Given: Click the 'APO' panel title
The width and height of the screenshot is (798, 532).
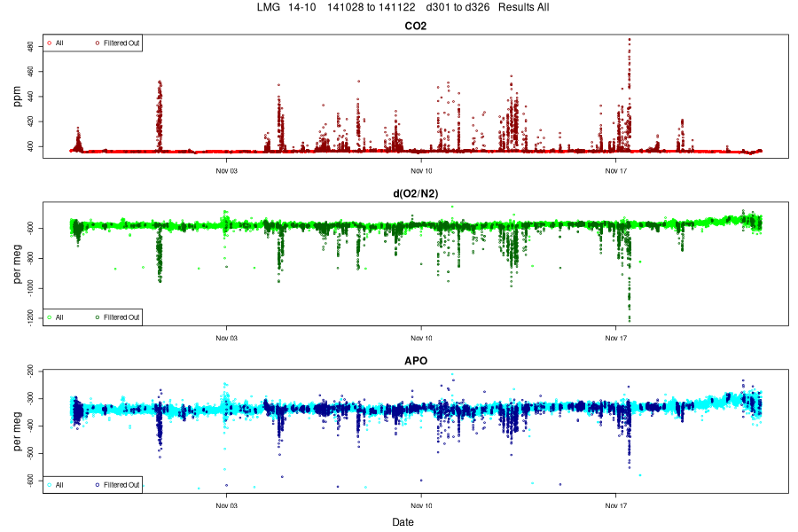Looking at the screenshot, I should [415, 361].
